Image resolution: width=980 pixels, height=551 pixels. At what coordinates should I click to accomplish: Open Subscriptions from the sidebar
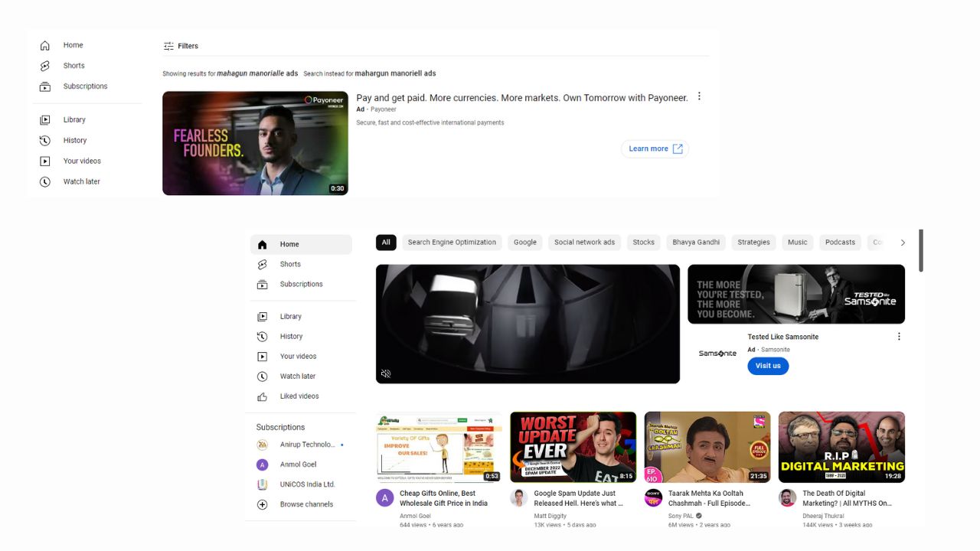click(299, 284)
